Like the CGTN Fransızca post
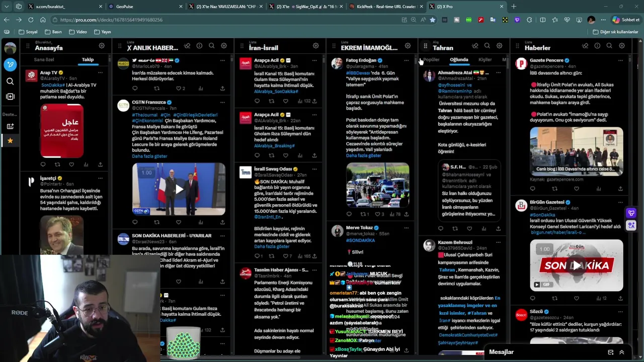Viewport: 644px width, 362px height. (x=178, y=222)
